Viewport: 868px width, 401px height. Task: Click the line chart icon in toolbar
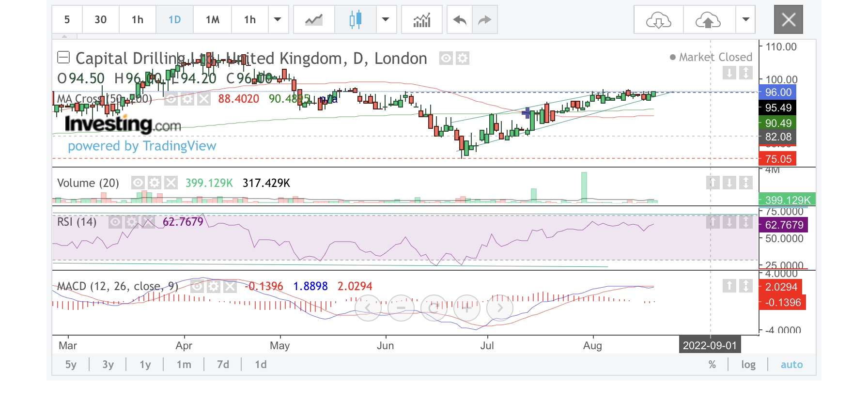click(x=314, y=20)
